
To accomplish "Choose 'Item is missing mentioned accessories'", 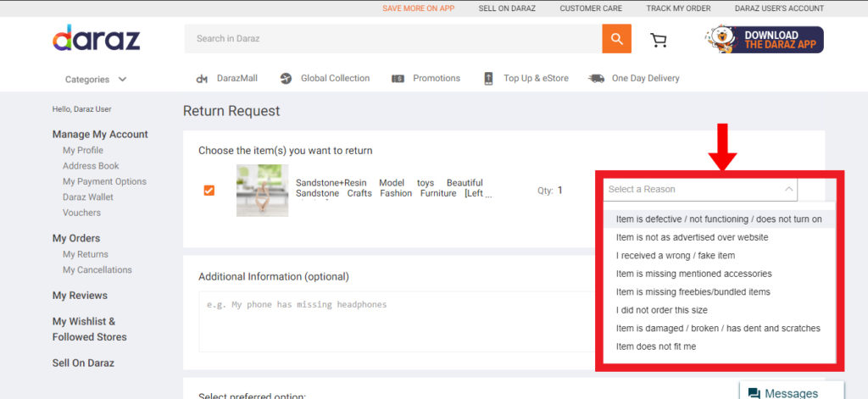I will (x=719, y=274).
